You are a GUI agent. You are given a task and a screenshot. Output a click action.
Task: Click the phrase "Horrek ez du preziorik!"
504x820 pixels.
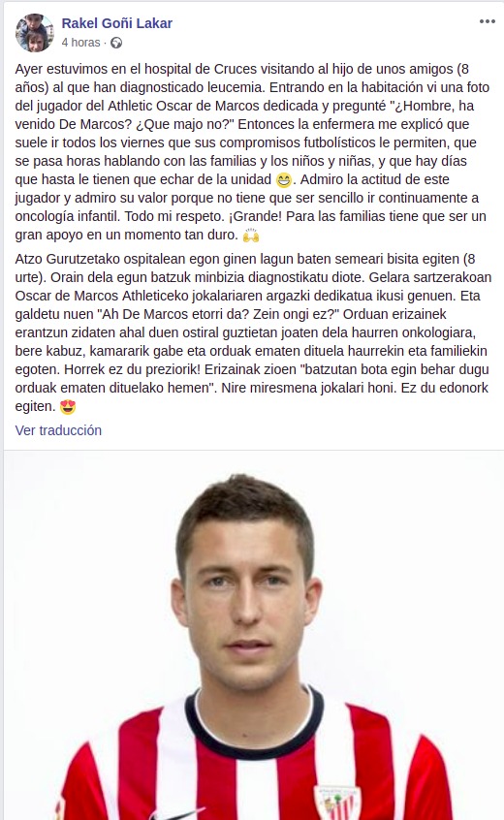132,369
